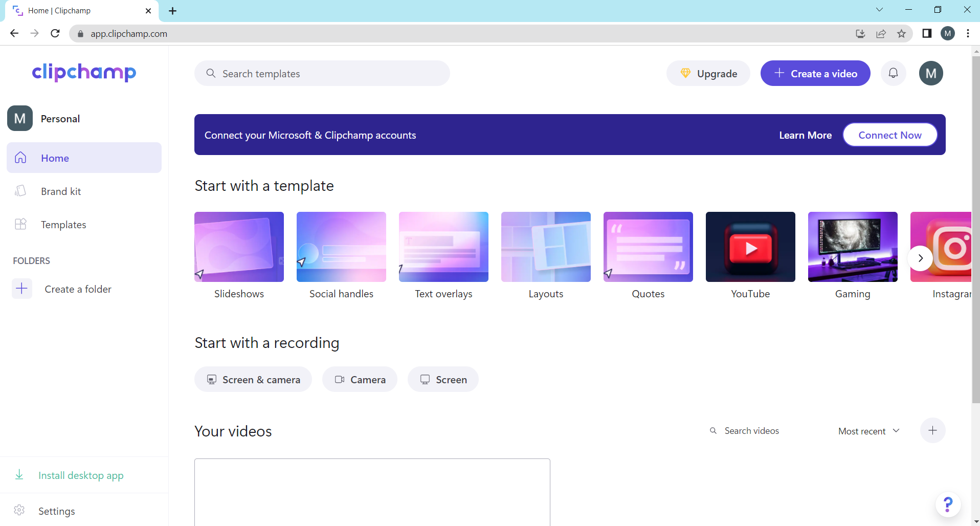Open the user profile avatar menu
The image size is (980, 526).
pos(931,73)
